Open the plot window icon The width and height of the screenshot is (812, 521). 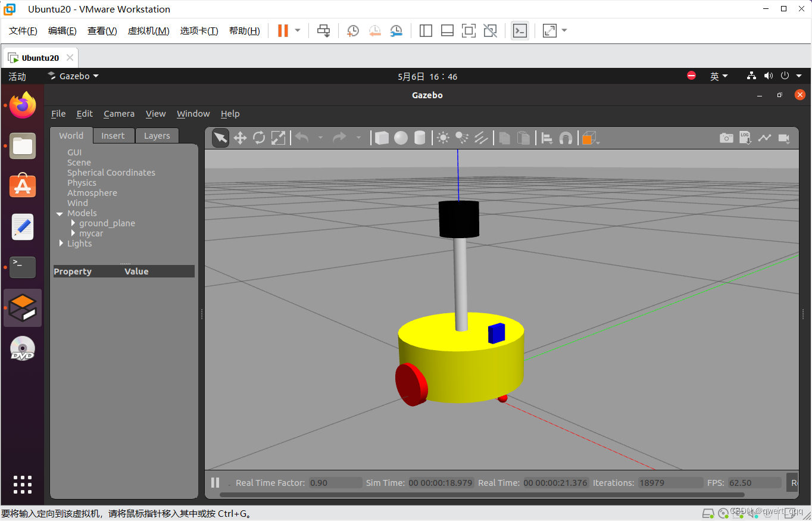pyautogui.click(x=764, y=138)
